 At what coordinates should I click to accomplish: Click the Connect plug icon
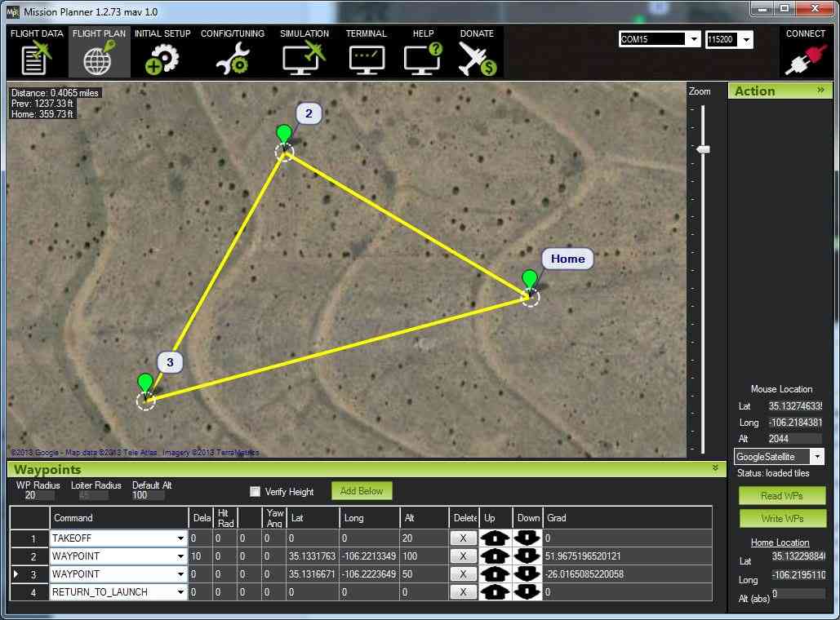[x=805, y=59]
